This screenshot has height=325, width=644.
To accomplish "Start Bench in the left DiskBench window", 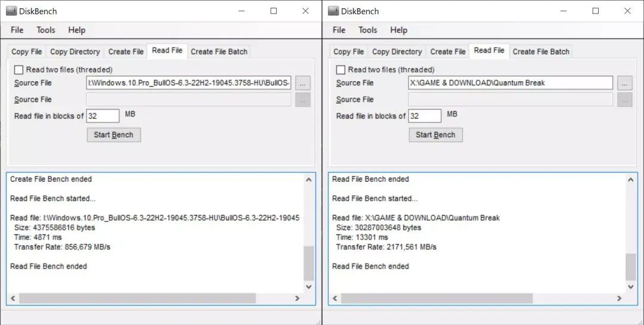I will pyautogui.click(x=114, y=135).
